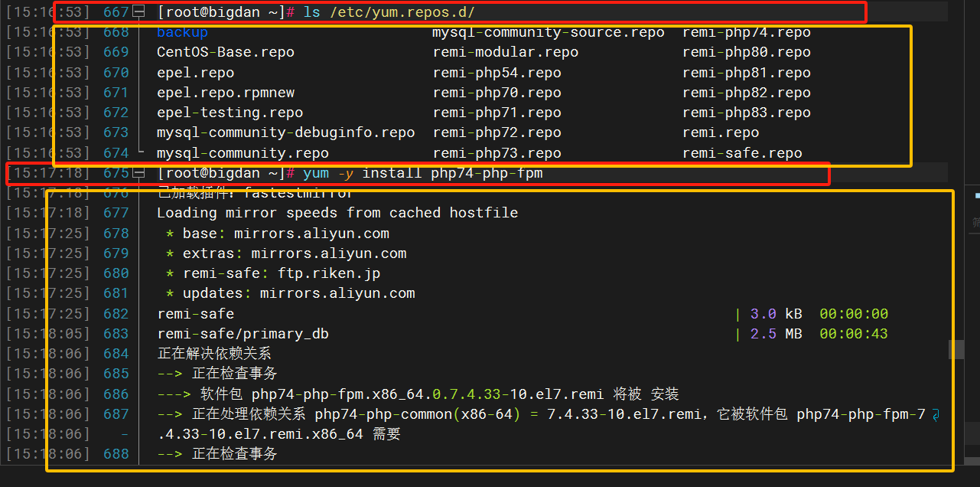Click the file name remi-php73.repo
The width and height of the screenshot is (980, 487).
coord(497,153)
